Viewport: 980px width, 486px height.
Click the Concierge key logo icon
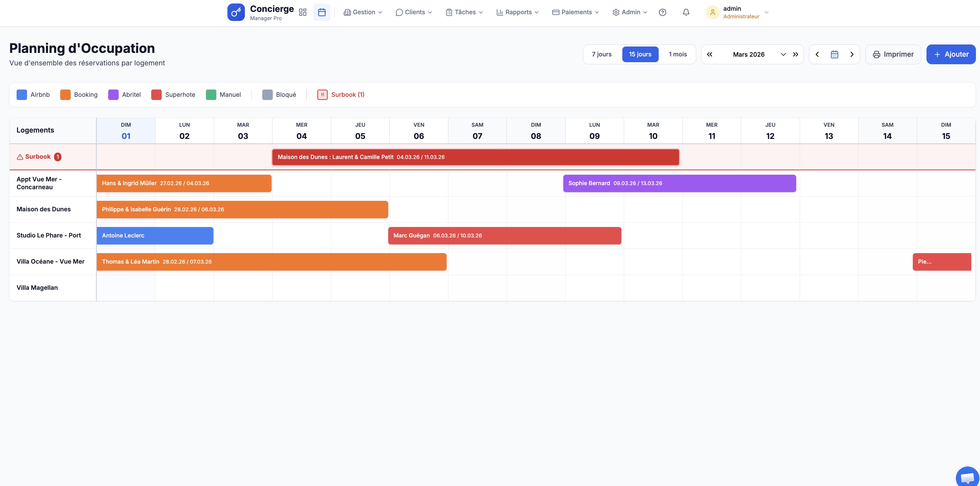[236, 12]
